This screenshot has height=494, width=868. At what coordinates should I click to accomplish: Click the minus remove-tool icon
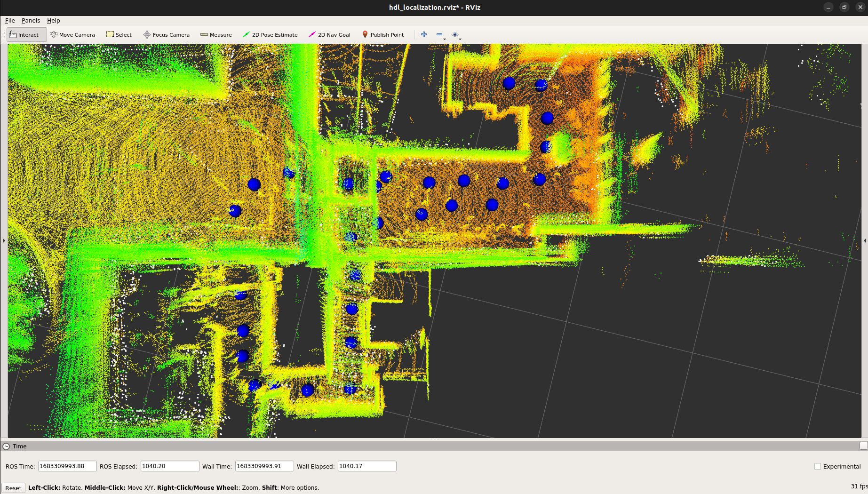(440, 34)
